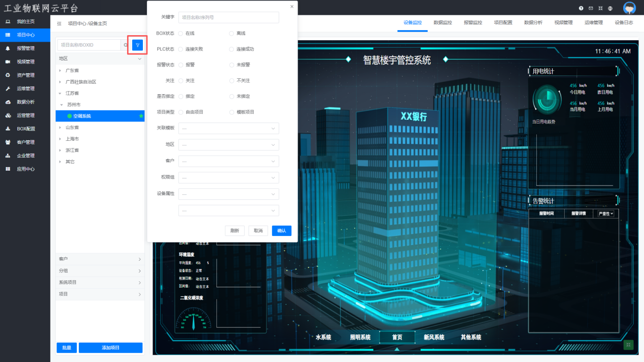Close the filter dialog with X
Viewport: 644px width, 362px height.
[292, 7]
